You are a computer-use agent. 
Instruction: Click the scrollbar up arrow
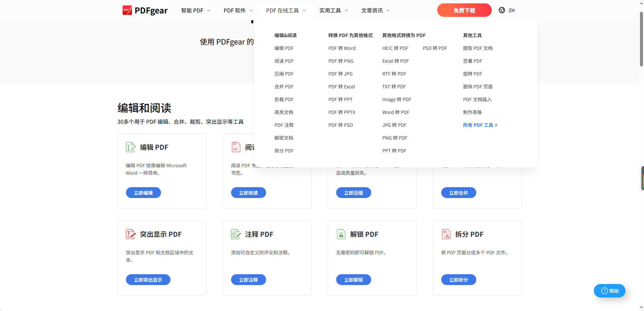coord(641,3)
